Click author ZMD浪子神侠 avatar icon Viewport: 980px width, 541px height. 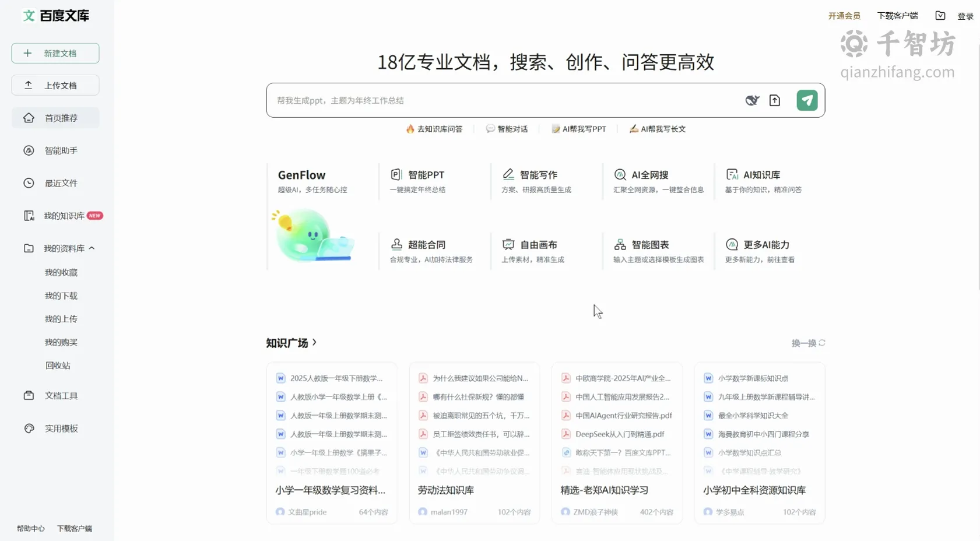(x=565, y=512)
